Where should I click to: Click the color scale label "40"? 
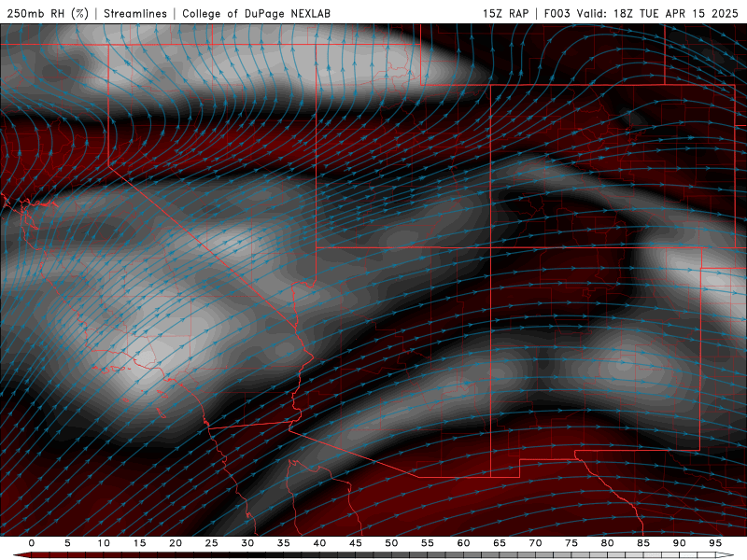[x=319, y=543]
